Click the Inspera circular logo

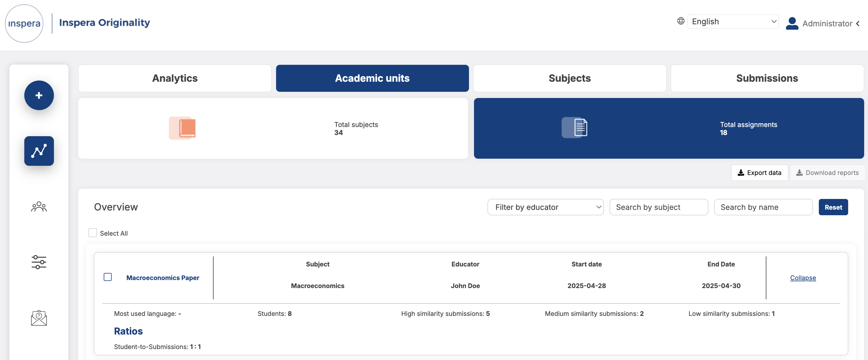pyautogui.click(x=24, y=23)
